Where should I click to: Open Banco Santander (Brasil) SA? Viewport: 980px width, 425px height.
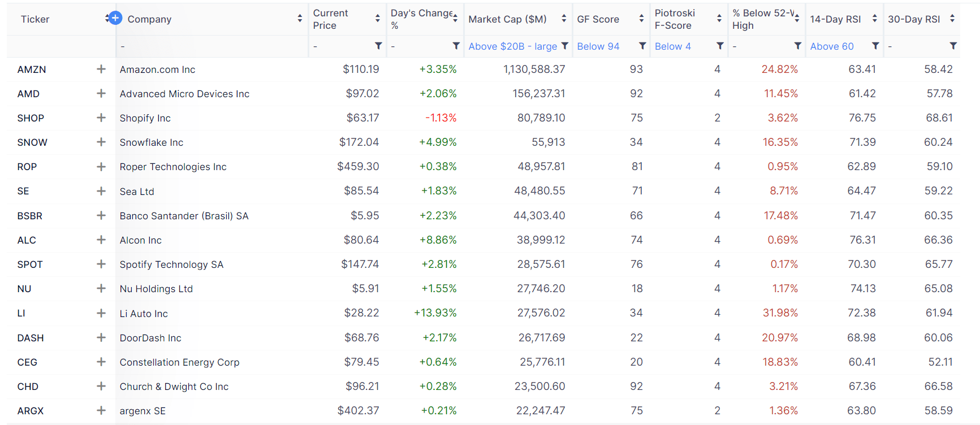184,216
